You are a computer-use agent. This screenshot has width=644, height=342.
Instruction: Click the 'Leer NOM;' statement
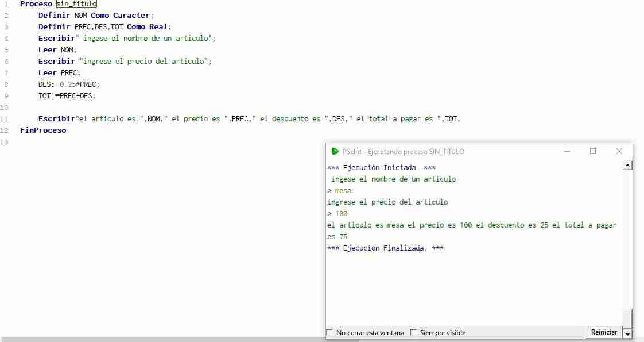point(57,50)
